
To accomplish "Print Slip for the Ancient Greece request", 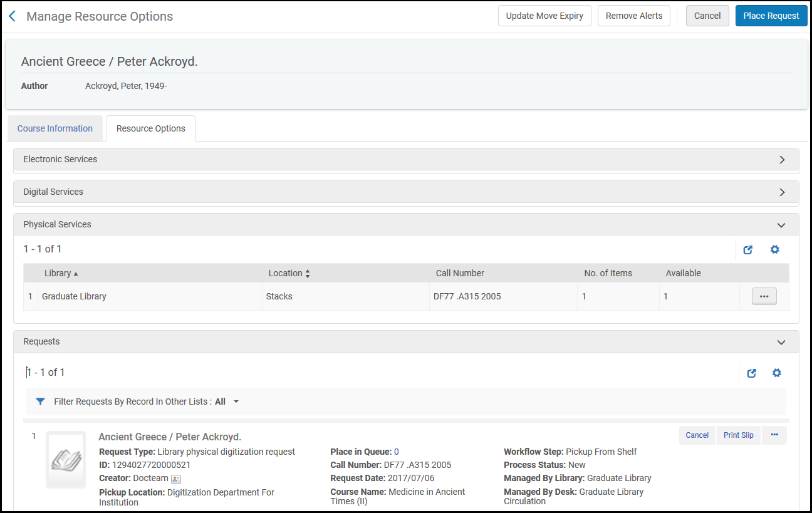I will (x=739, y=435).
